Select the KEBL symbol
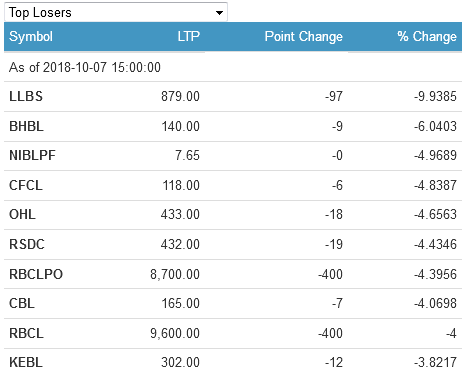Image resolution: width=467 pixels, height=374 pixels. click(x=26, y=362)
